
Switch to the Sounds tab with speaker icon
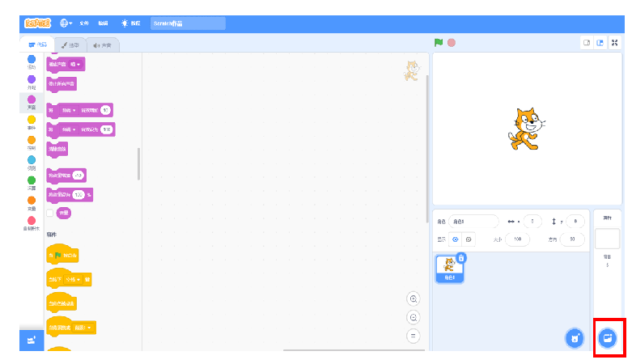tap(103, 45)
